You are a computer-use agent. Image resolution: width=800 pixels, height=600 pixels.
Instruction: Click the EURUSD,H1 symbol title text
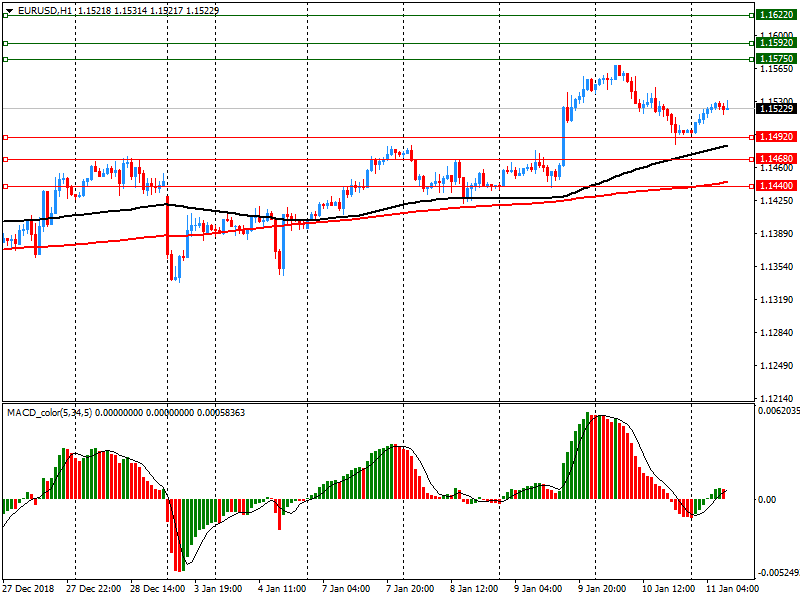(x=44, y=9)
